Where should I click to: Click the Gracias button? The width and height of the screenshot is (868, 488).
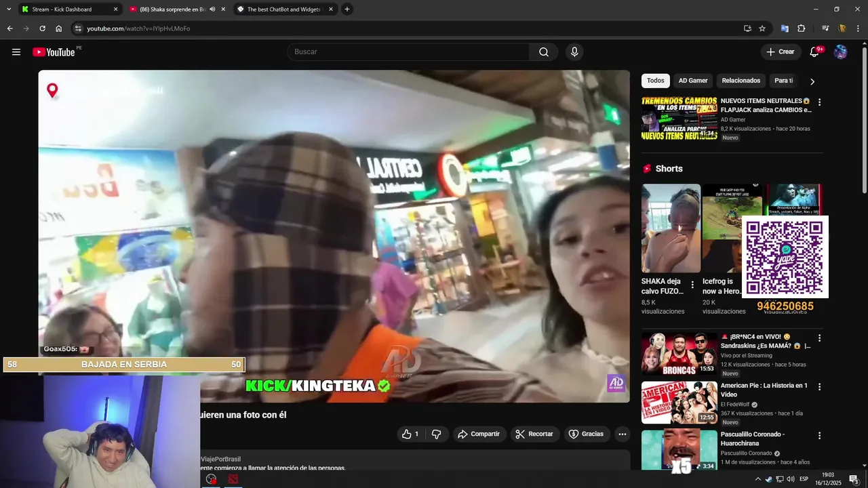[x=586, y=434]
